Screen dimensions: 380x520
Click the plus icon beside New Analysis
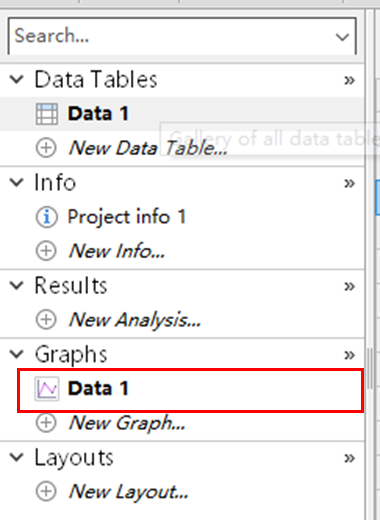46,320
